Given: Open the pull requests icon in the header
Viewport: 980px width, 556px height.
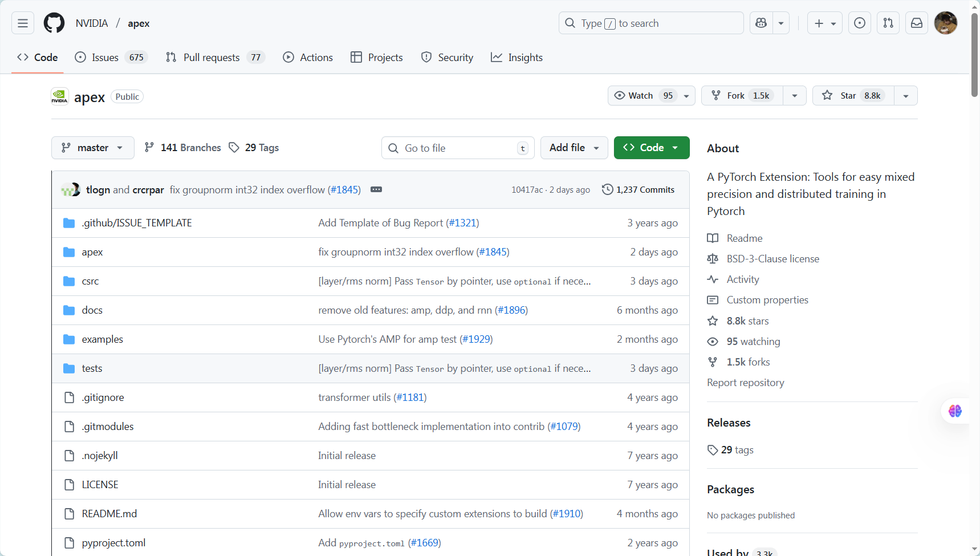Looking at the screenshot, I should [888, 23].
